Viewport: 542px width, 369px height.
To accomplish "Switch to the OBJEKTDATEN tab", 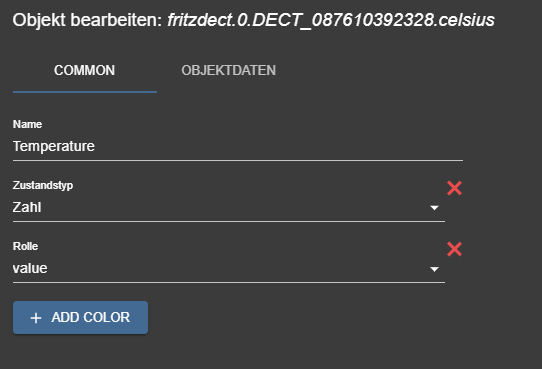I will click(228, 70).
